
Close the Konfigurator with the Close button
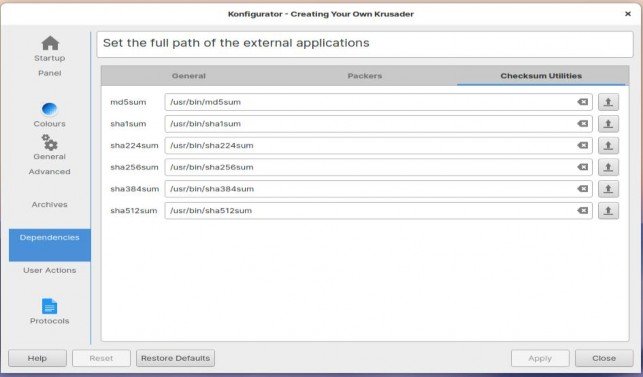604,358
